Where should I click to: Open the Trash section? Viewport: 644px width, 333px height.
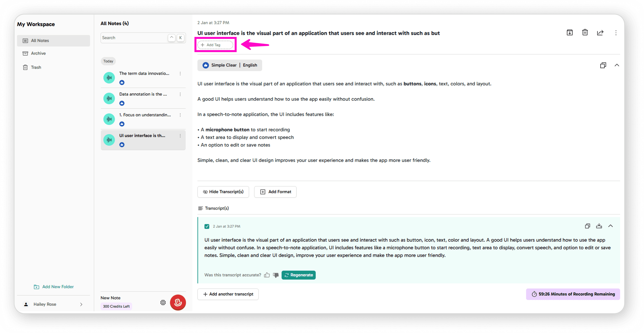tap(36, 67)
